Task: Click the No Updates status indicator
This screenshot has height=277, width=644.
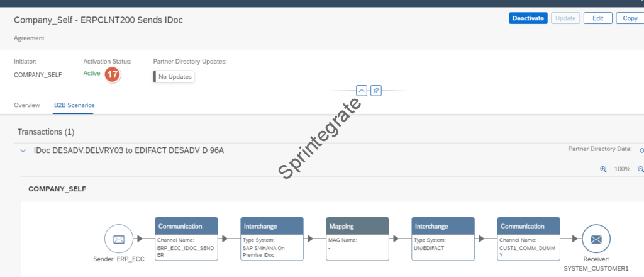Action: [174, 77]
